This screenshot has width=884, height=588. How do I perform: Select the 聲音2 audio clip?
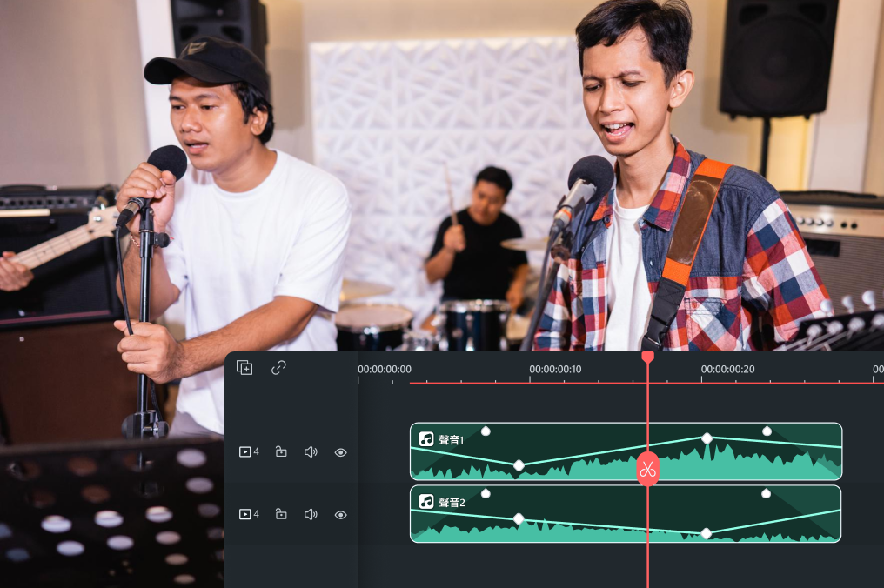(x=626, y=513)
